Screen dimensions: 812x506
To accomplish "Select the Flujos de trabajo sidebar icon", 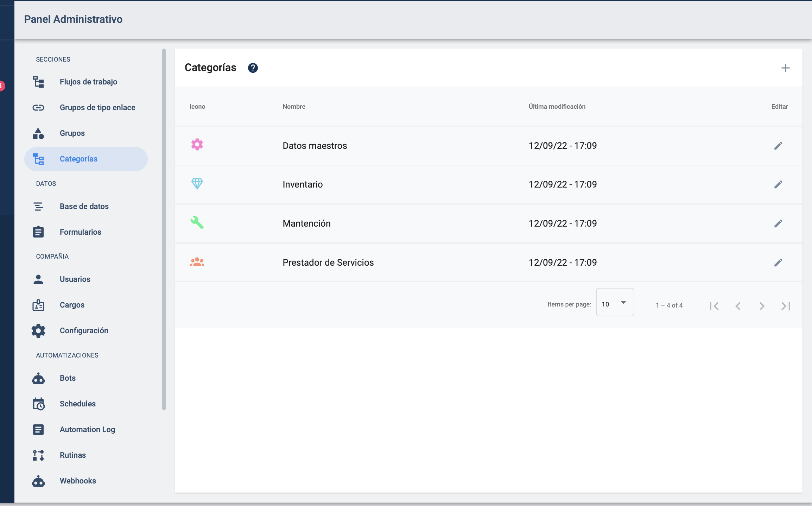I will tap(38, 82).
